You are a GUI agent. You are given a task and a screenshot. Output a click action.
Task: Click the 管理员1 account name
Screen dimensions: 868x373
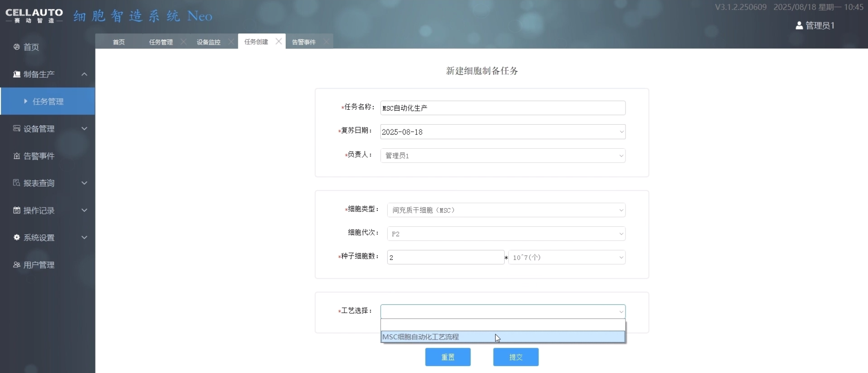820,26
